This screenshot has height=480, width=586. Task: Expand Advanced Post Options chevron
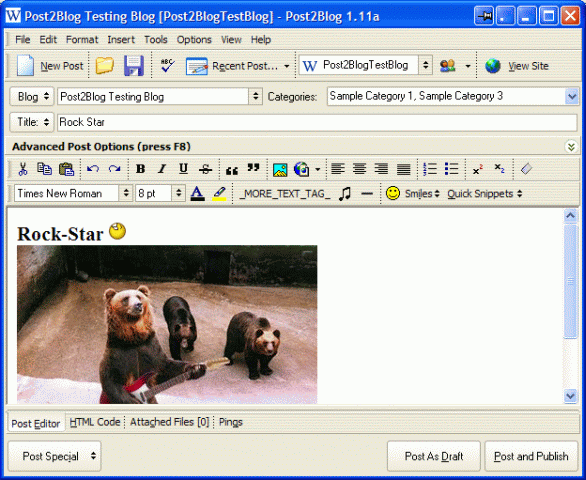click(571, 147)
